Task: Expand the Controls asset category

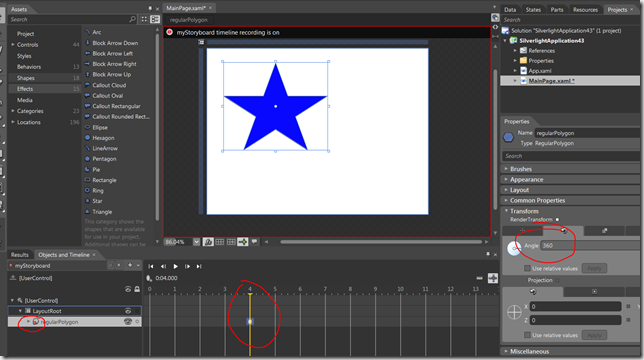Action: (13, 44)
